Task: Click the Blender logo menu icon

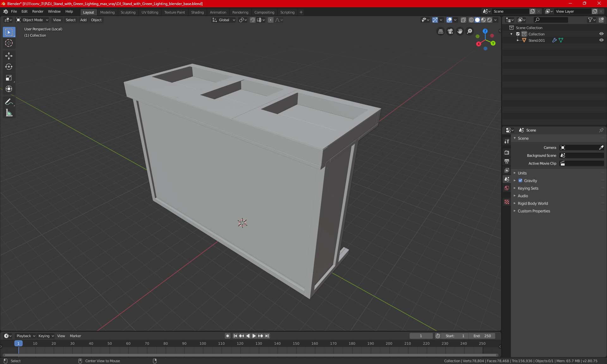Action: click(5, 11)
